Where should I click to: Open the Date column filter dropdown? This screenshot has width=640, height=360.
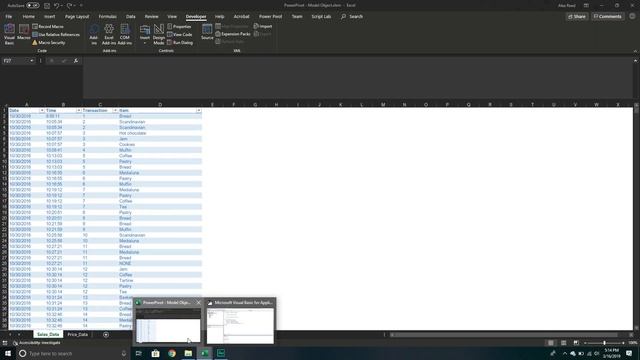42,111
